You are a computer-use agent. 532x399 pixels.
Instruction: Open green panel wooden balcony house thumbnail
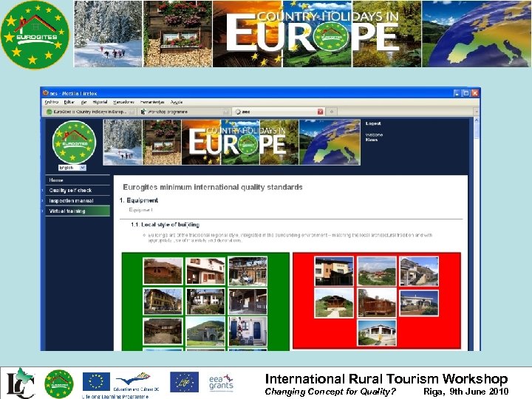[248, 270]
